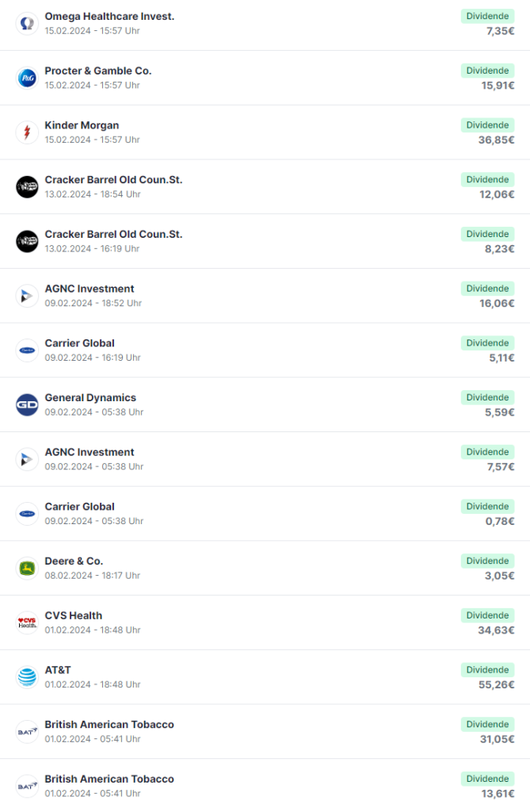Click the Deere & Co. logo icon
Image resolution: width=530 pixels, height=812 pixels.
(27, 569)
